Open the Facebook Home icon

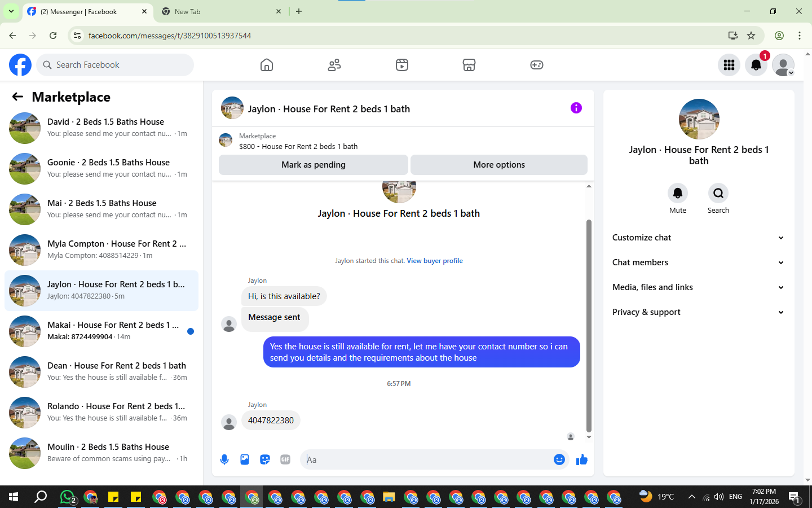(267, 65)
